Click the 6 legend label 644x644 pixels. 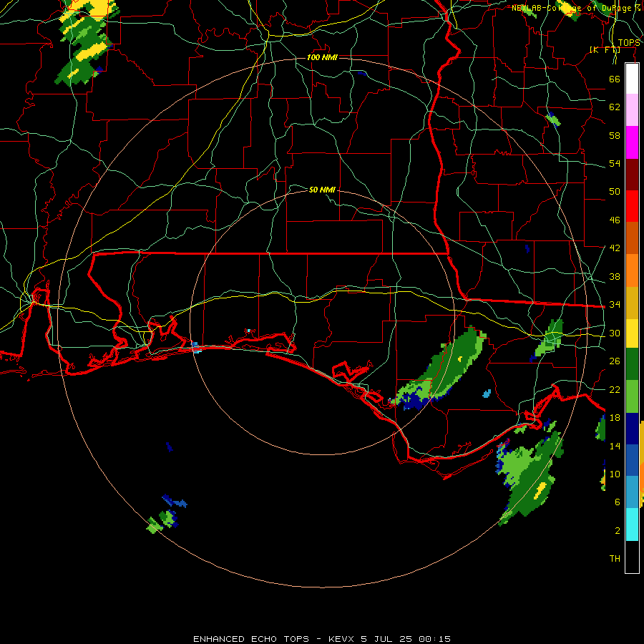tap(617, 502)
